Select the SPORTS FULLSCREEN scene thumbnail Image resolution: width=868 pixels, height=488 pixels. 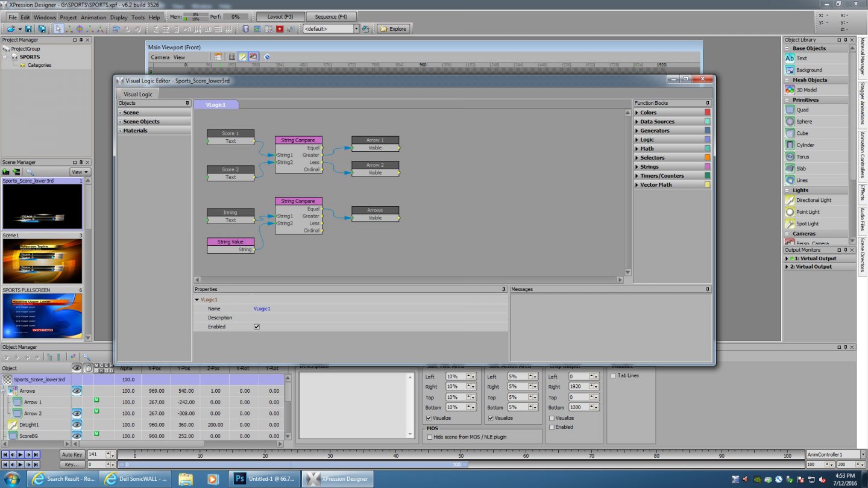tap(42, 316)
